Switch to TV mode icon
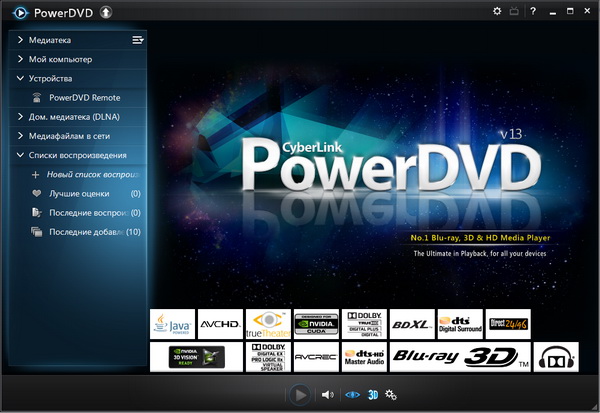 pyautogui.click(x=514, y=11)
